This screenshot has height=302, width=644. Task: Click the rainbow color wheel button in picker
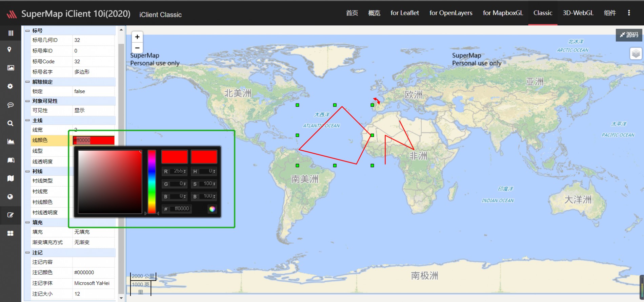212,209
